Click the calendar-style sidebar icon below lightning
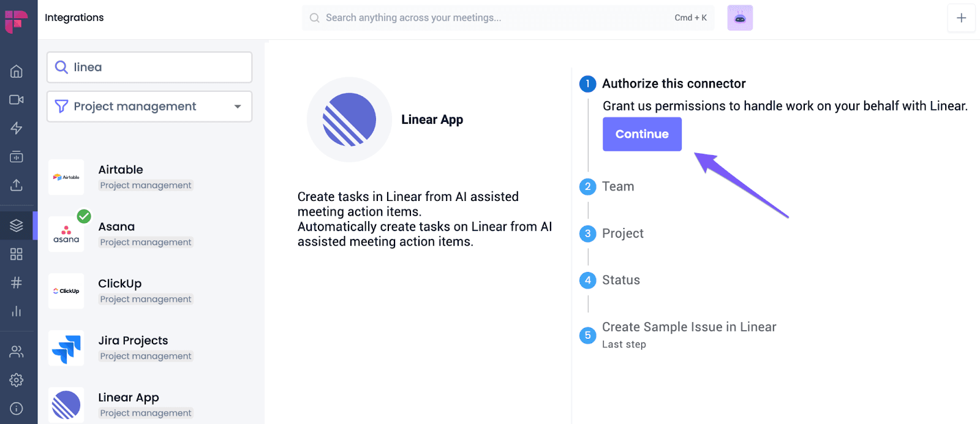The image size is (980, 424). [17, 156]
